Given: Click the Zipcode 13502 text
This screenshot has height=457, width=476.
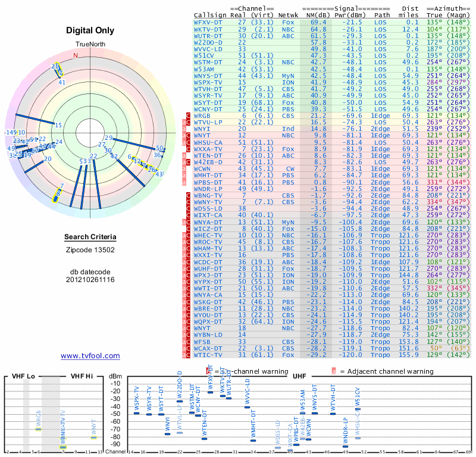Looking at the screenshot, I should pyautogui.click(x=90, y=250).
